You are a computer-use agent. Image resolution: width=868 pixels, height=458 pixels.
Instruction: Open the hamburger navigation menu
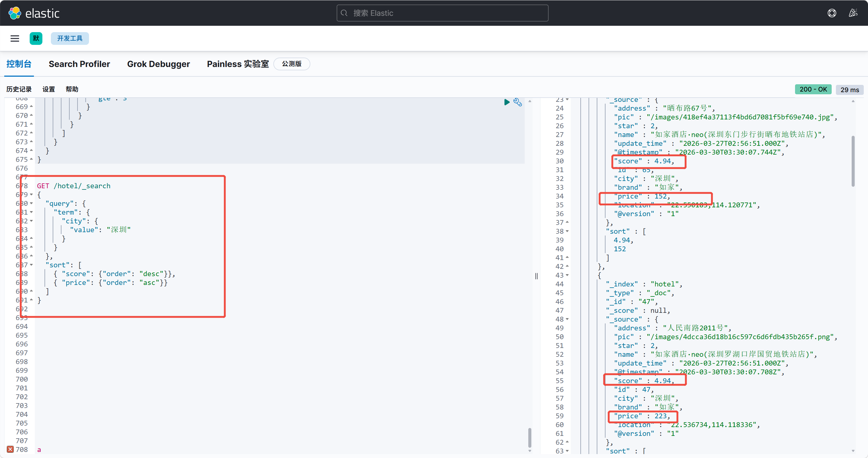point(15,38)
